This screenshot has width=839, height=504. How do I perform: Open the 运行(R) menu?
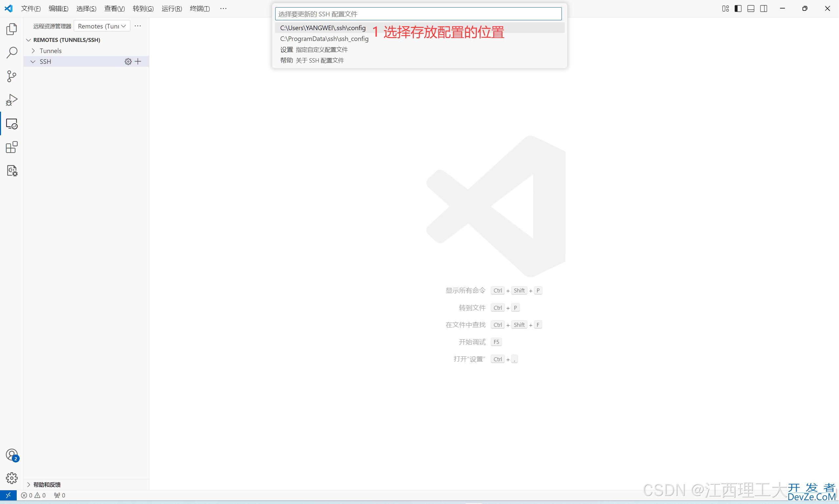pyautogui.click(x=172, y=9)
